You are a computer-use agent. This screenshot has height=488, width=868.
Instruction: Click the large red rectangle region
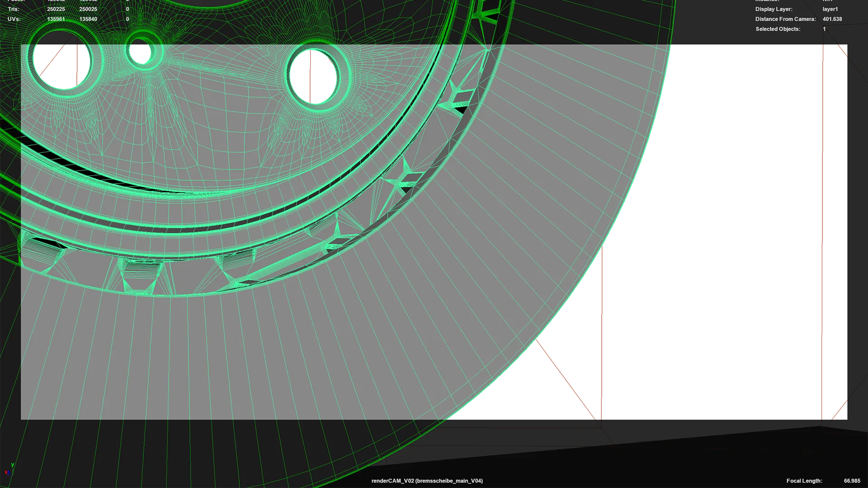[714, 334]
